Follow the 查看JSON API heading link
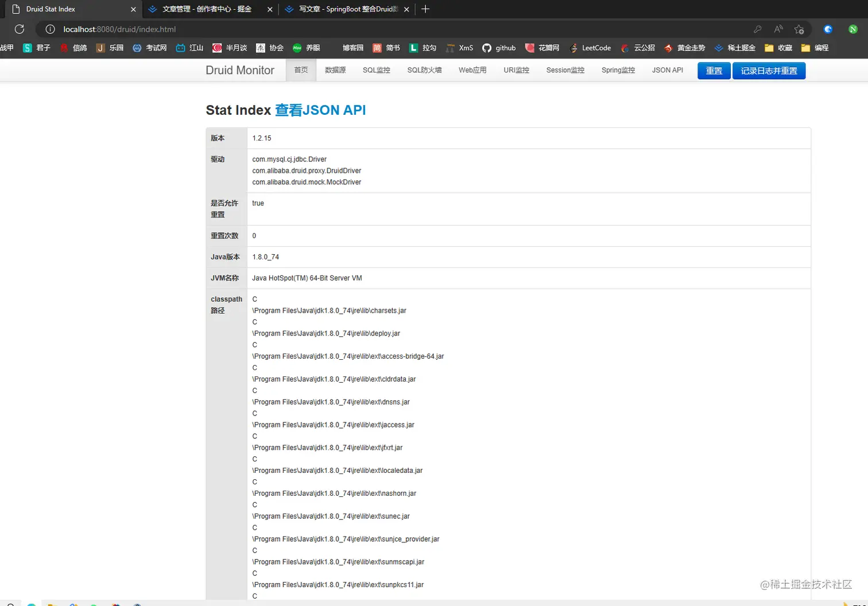Screen dimensions: 868x606 pos(320,110)
